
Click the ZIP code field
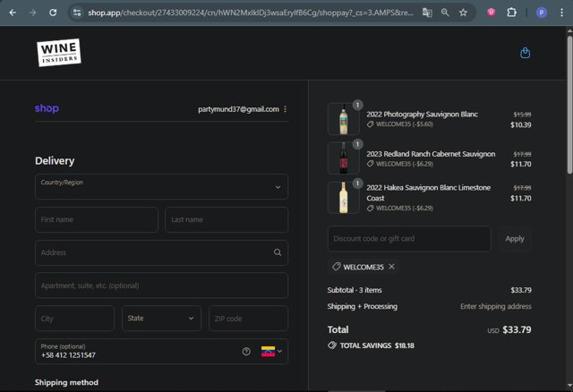pos(248,319)
